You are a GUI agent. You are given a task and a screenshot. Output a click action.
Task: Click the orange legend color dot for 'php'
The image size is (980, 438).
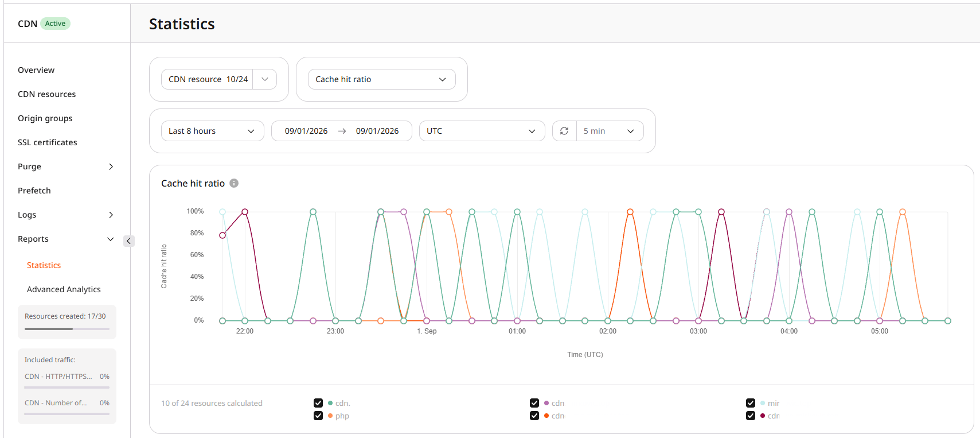pyautogui.click(x=330, y=416)
